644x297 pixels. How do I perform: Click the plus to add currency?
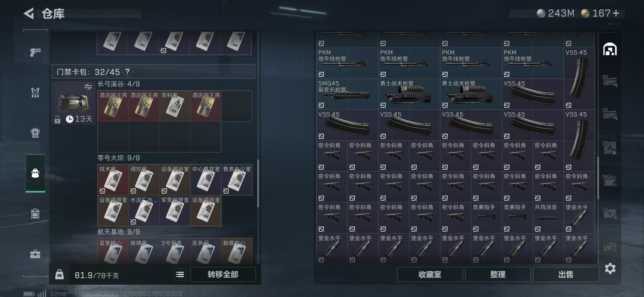(x=616, y=13)
